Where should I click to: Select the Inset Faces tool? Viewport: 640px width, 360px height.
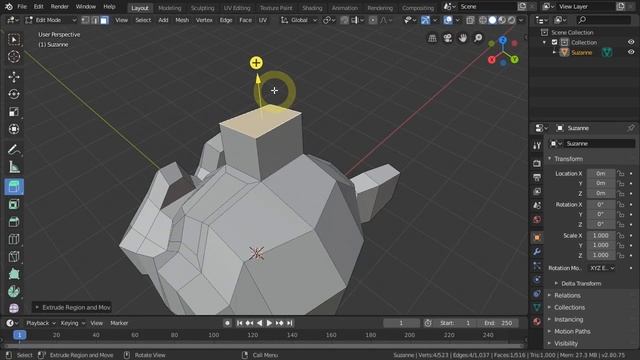tap(14, 204)
